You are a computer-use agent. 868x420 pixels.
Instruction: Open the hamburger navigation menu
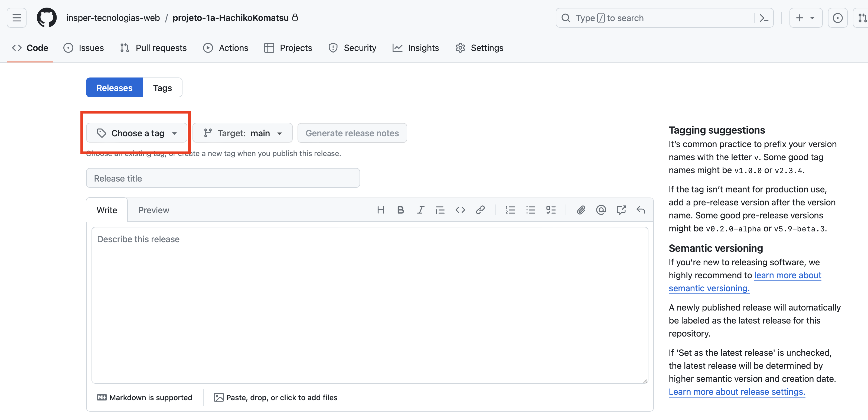(x=17, y=18)
